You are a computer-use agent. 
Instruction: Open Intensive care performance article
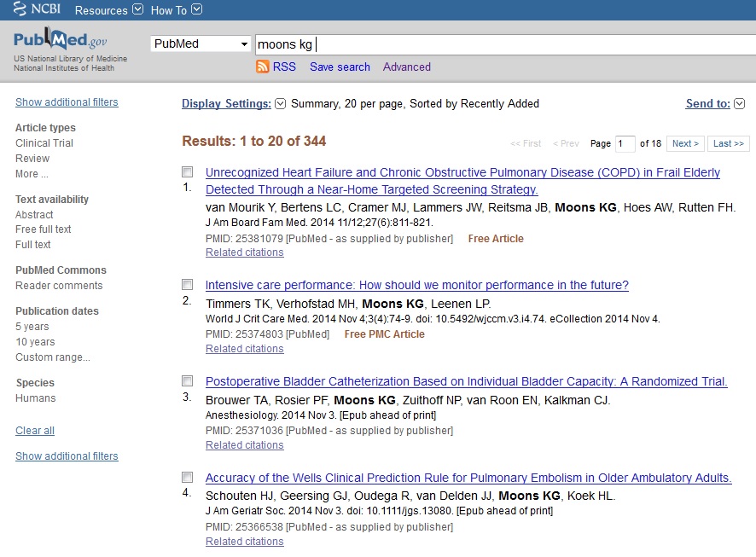tap(417, 285)
